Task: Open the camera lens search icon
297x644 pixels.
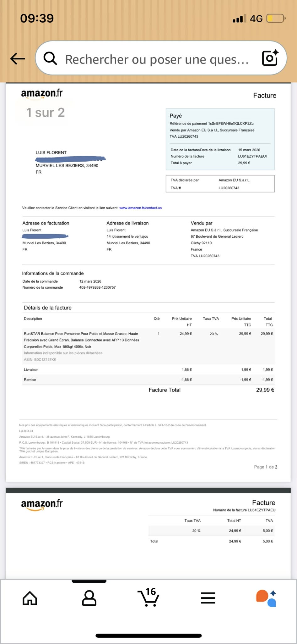Action: 270,58
